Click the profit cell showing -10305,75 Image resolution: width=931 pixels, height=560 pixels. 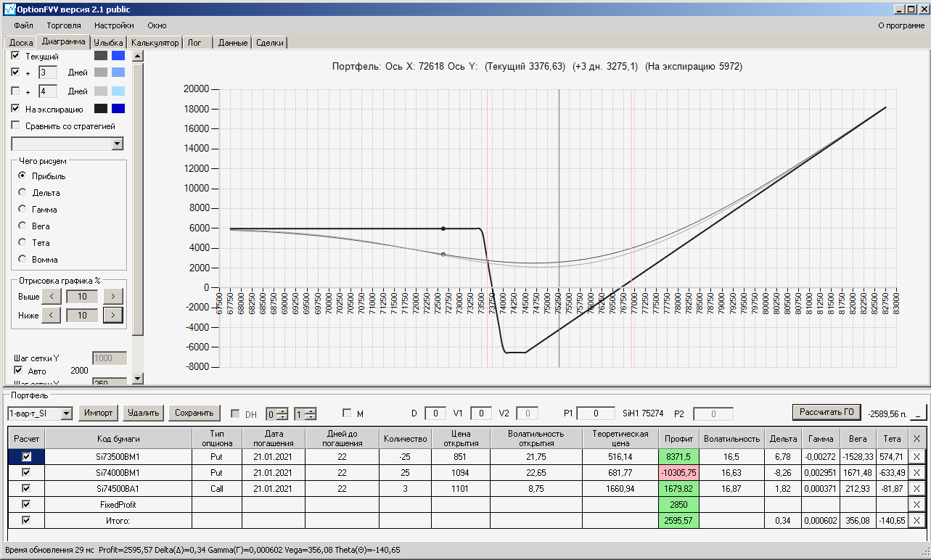[679, 473]
